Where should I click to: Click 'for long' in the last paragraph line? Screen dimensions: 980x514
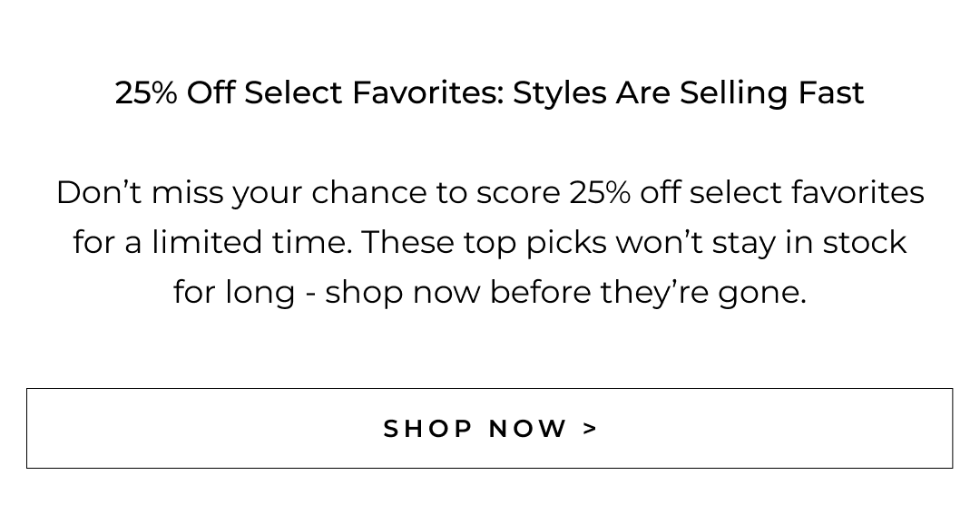pyautogui.click(x=234, y=293)
